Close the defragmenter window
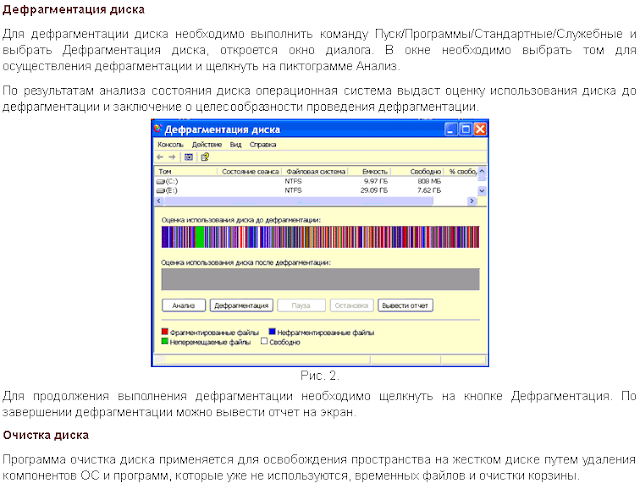The width and height of the screenshot is (640, 489). click(x=480, y=129)
